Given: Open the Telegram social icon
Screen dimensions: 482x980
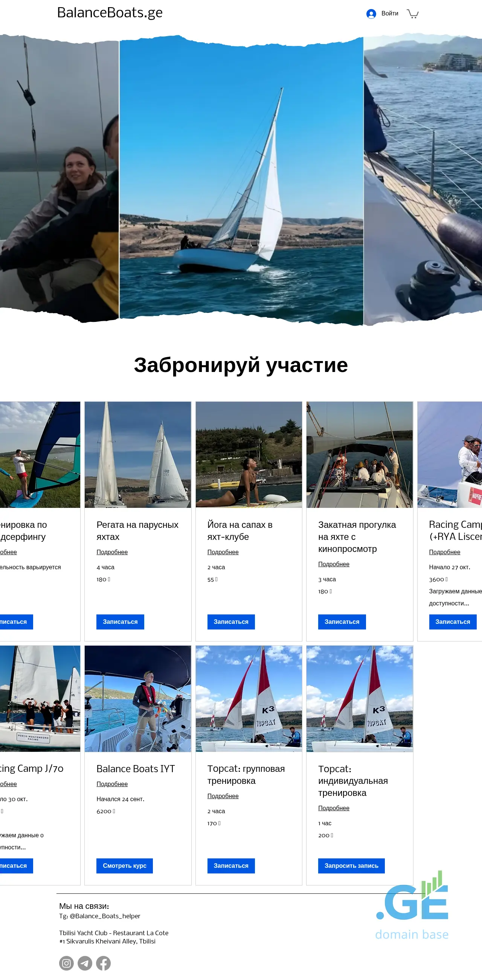Looking at the screenshot, I should 85,963.
